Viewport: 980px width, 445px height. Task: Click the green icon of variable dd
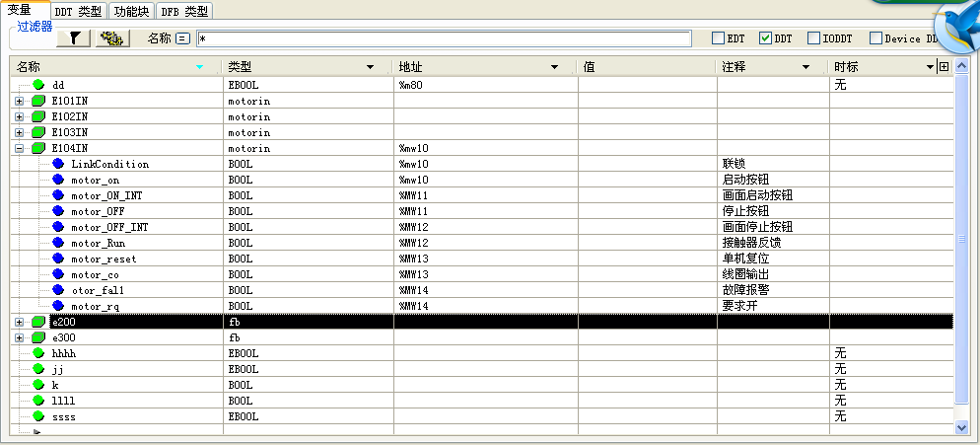click(x=39, y=85)
